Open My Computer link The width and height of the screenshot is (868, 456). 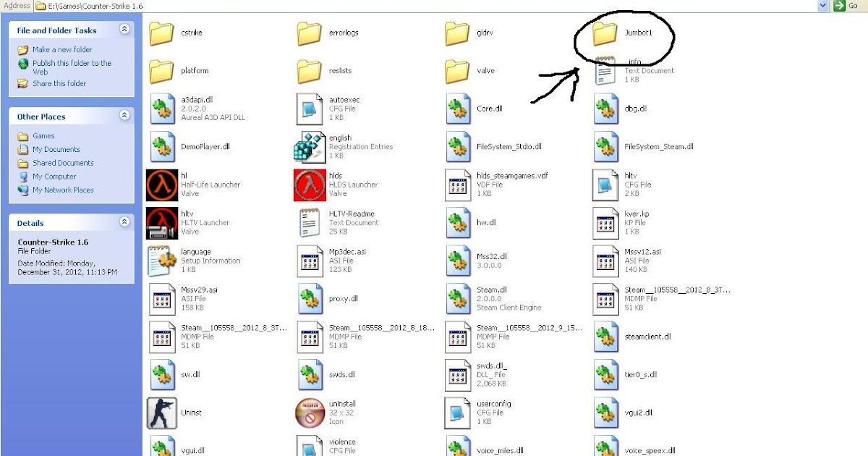(x=54, y=176)
